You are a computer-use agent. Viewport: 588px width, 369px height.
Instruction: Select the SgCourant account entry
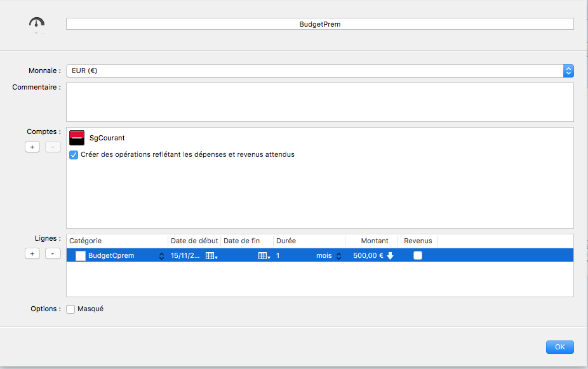point(107,137)
